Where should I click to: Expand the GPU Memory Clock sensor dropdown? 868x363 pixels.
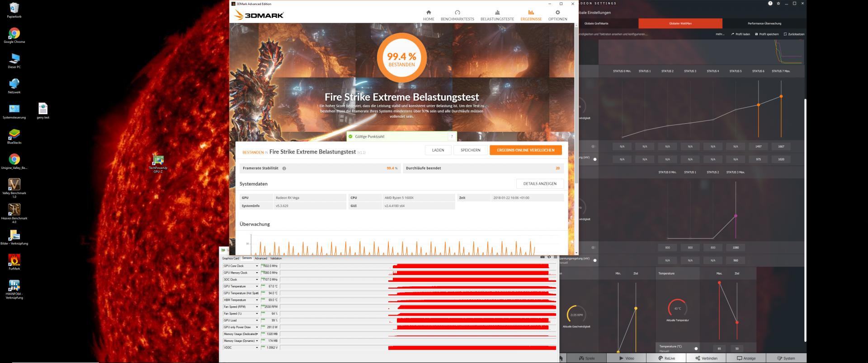(x=257, y=273)
